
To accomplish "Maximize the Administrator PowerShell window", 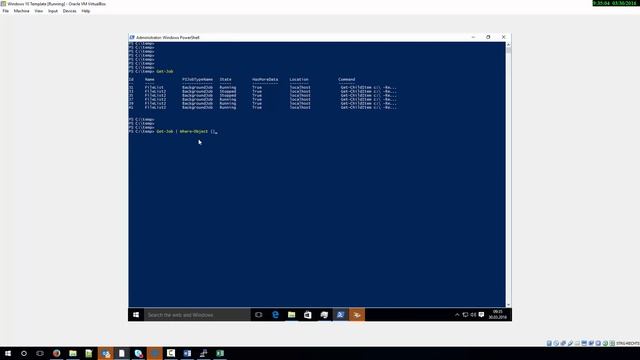I will 488,37.
